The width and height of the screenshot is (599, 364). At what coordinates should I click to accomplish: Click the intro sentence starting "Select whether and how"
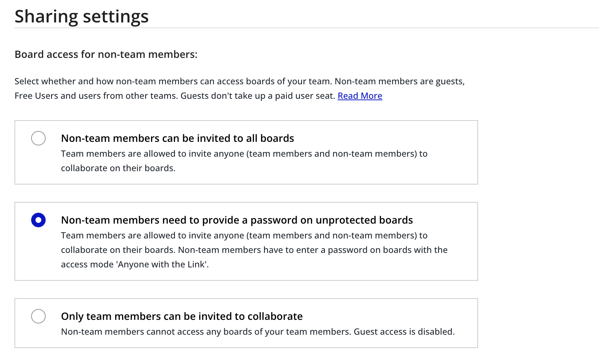pos(173,81)
